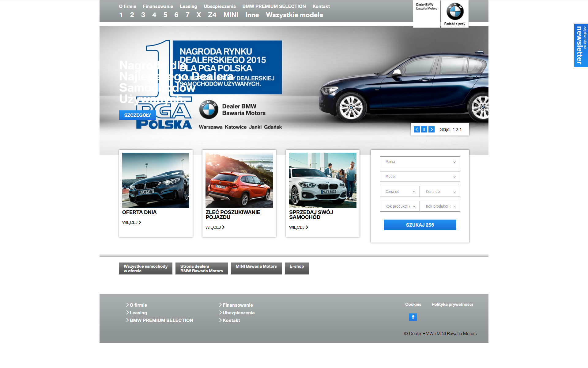This screenshot has height=368, width=588.
Task: Show Wszystkie modele
Action: coord(294,15)
